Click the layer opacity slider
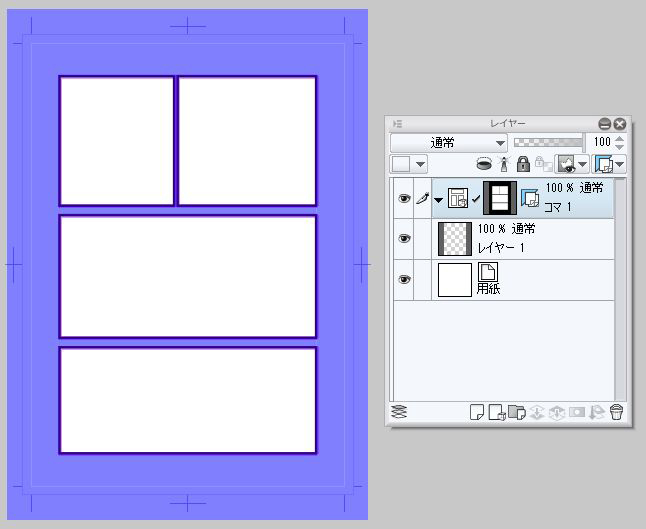Image resolution: width=646 pixels, height=529 pixels. [x=548, y=143]
